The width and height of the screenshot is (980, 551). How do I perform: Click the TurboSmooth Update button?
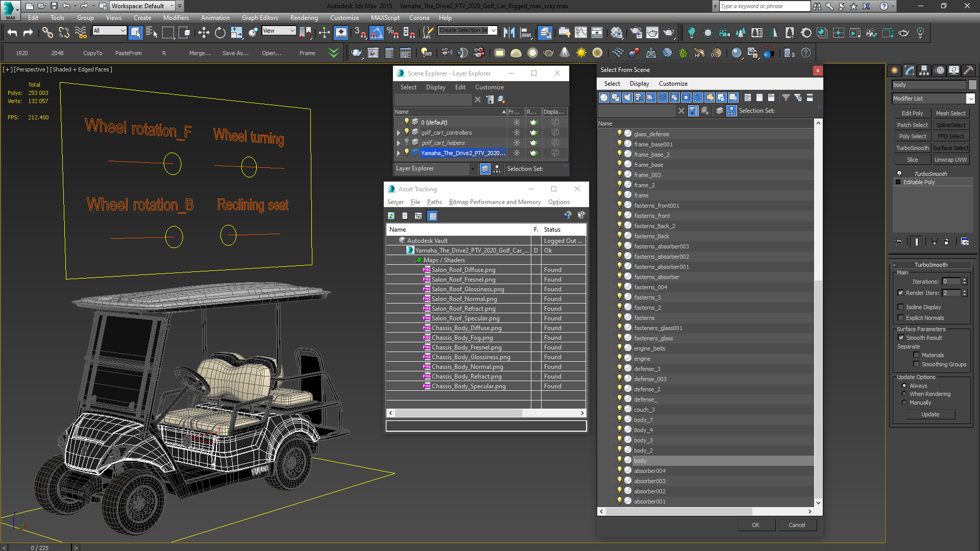(930, 414)
